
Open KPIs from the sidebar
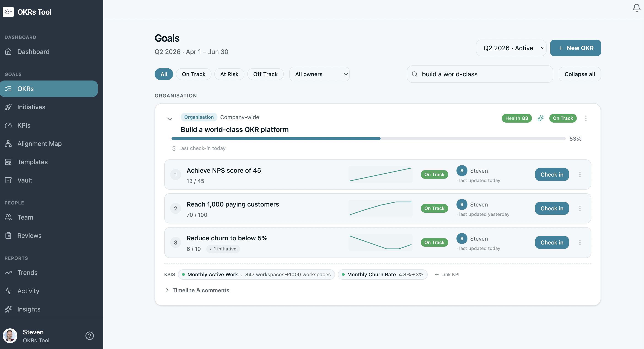pyautogui.click(x=24, y=125)
